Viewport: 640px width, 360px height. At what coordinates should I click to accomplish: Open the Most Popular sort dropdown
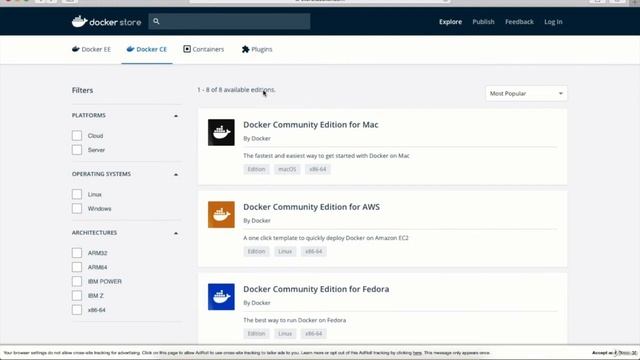(x=526, y=93)
